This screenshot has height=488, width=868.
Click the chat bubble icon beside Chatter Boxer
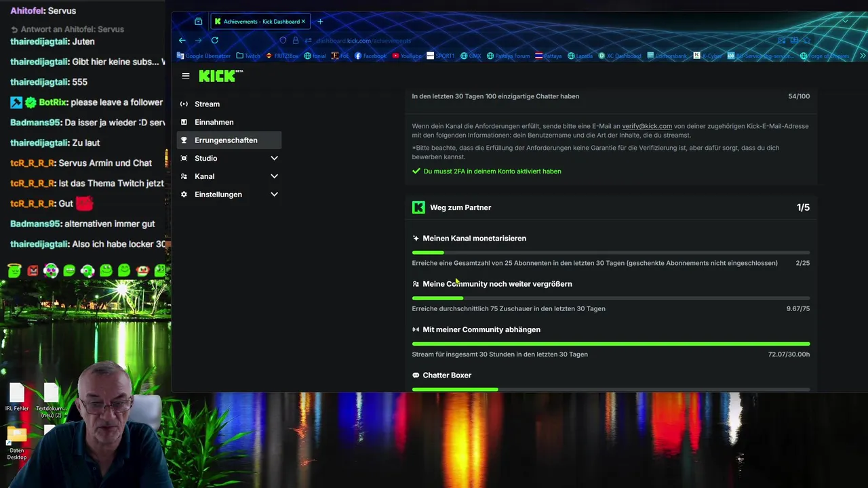click(416, 375)
